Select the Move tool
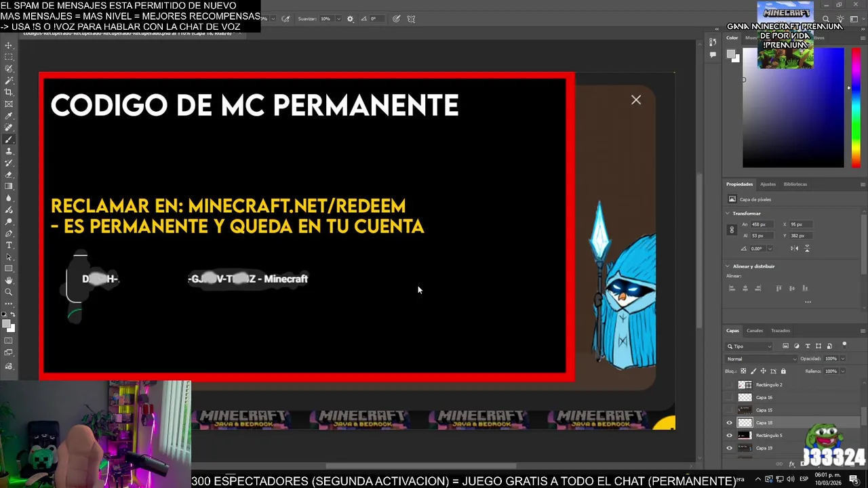This screenshot has height=488, width=868. [9, 46]
